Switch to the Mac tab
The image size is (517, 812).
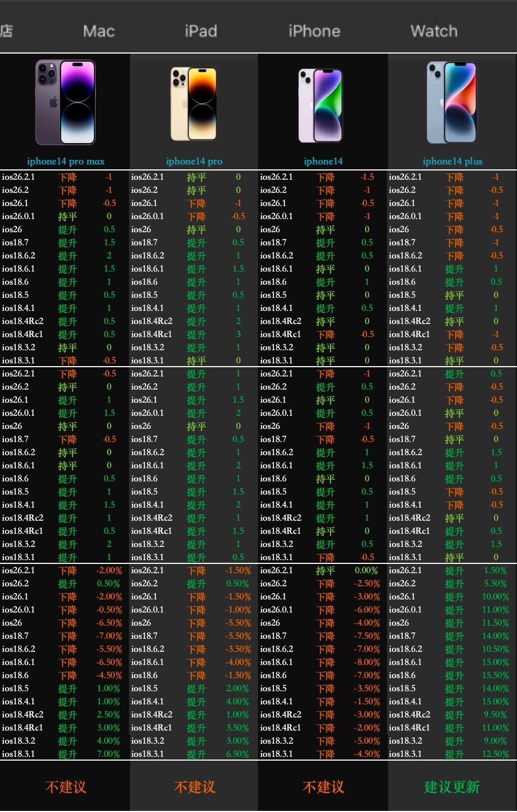click(99, 31)
